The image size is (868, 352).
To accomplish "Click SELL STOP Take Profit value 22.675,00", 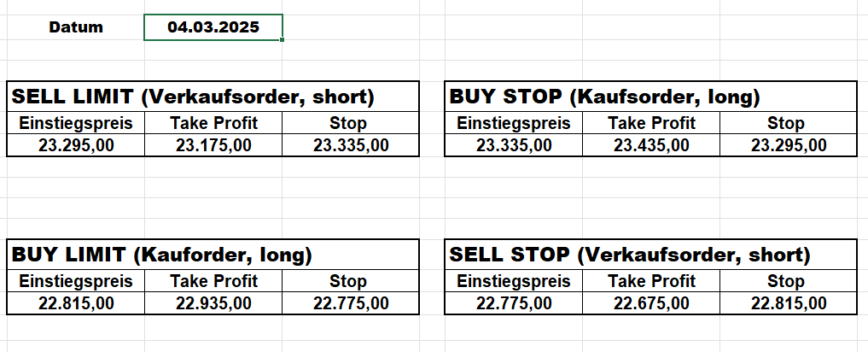I will (x=651, y=303).
